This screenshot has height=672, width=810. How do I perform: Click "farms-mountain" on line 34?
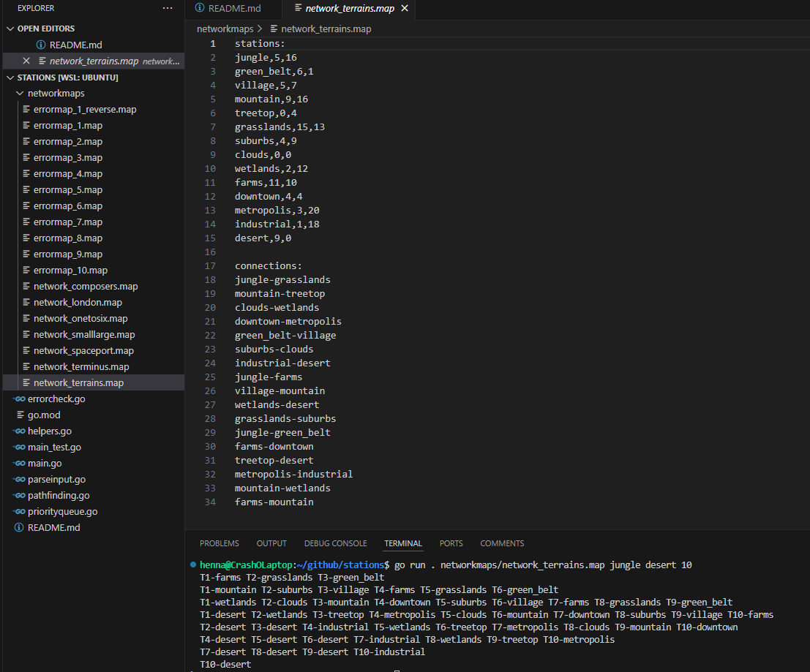(274, 502)
